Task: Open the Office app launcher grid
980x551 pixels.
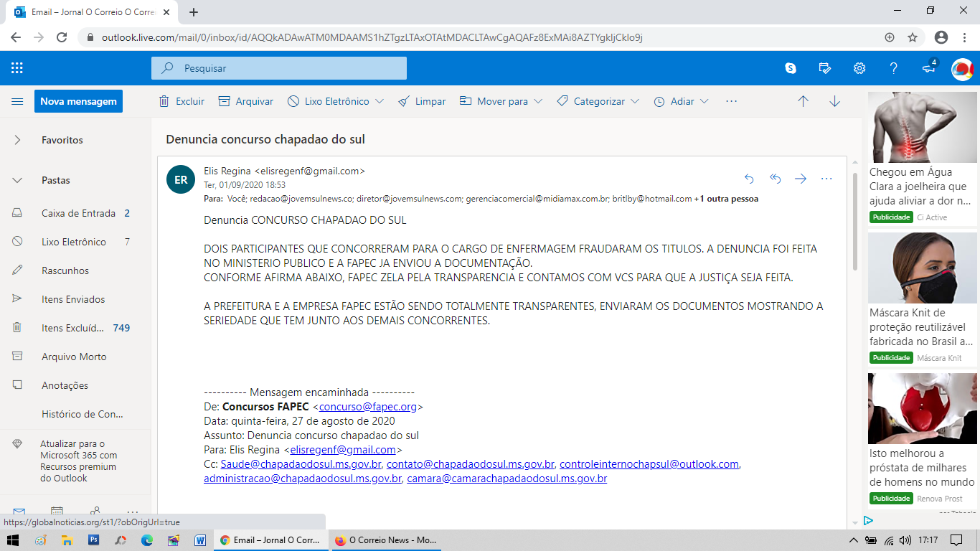Action: [x=17, y=68]
